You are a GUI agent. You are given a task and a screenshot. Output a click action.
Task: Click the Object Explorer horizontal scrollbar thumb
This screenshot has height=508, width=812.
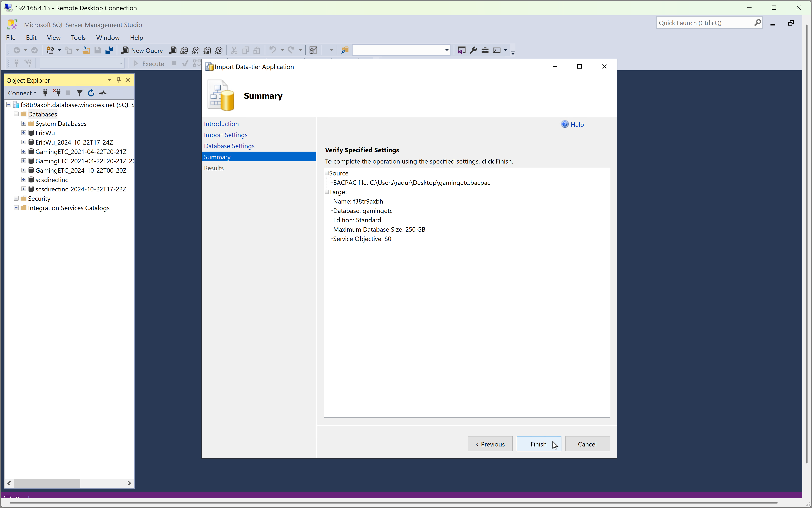[x=47, y=483]
